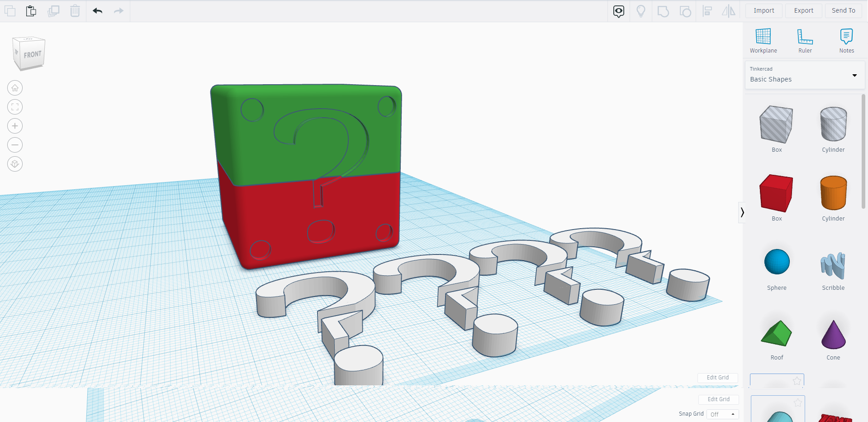Viewport: 868px width, 422px height.
Task: Click the Zoom out minus button
Action: (x=15, y=145)
